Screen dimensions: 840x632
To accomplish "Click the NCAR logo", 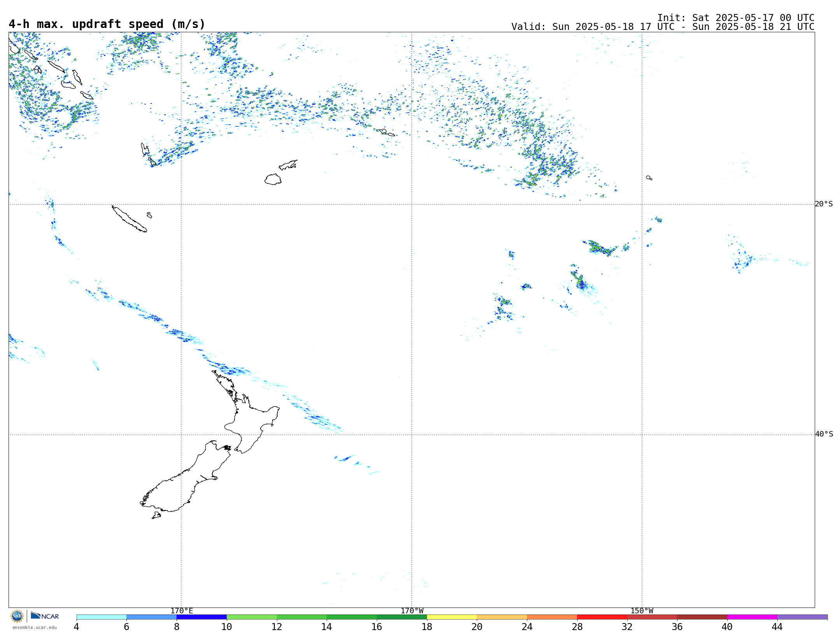I will pos(45,616).
